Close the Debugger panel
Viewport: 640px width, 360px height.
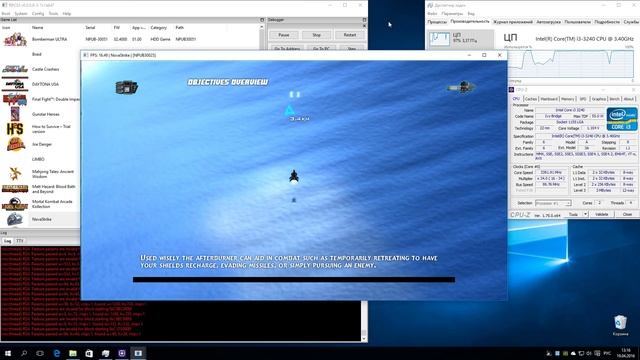[x=364, y=26]
